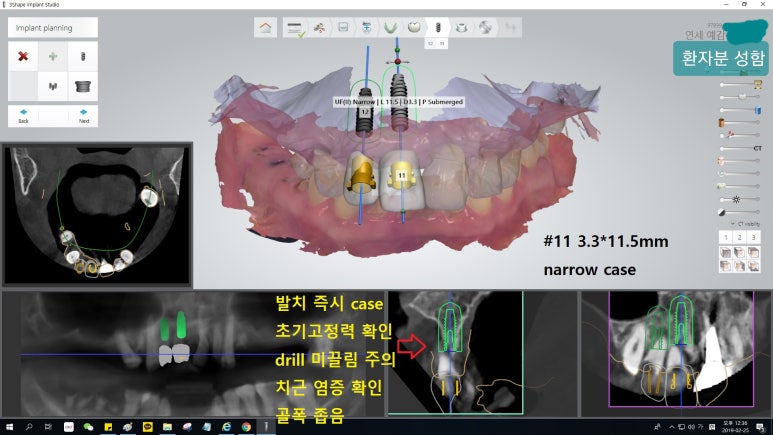Open the surgical guide design step
Viewport: 773px width, 435px height.
pyautogui.click(x=461, y=28)
